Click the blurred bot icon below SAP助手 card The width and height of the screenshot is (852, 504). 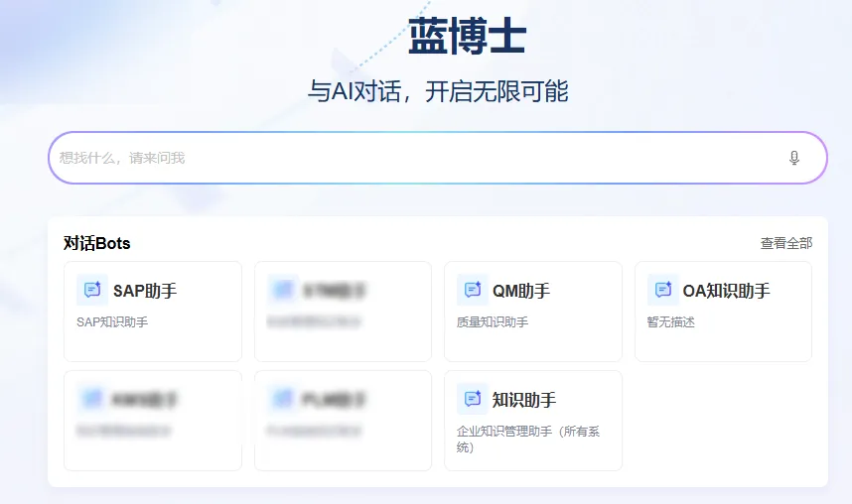pyautogui.click(x=92, y=400)
